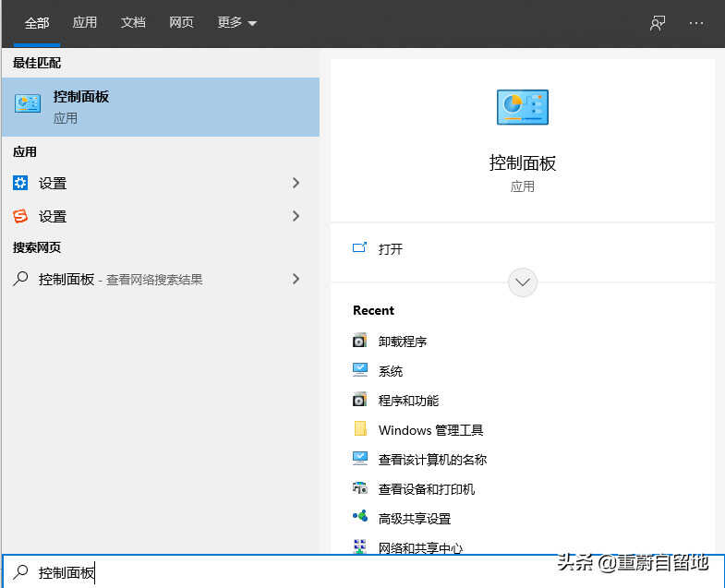The width and height of the screenshot is (725, 588).
Task: Expand the Sogou 设置 result arrow
Action: [296, 216]
